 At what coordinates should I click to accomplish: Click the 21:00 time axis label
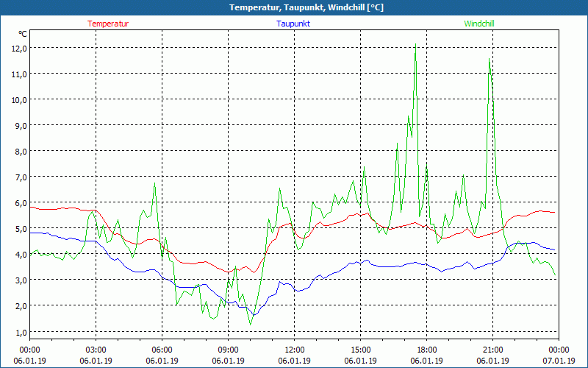tap(492, 350)
